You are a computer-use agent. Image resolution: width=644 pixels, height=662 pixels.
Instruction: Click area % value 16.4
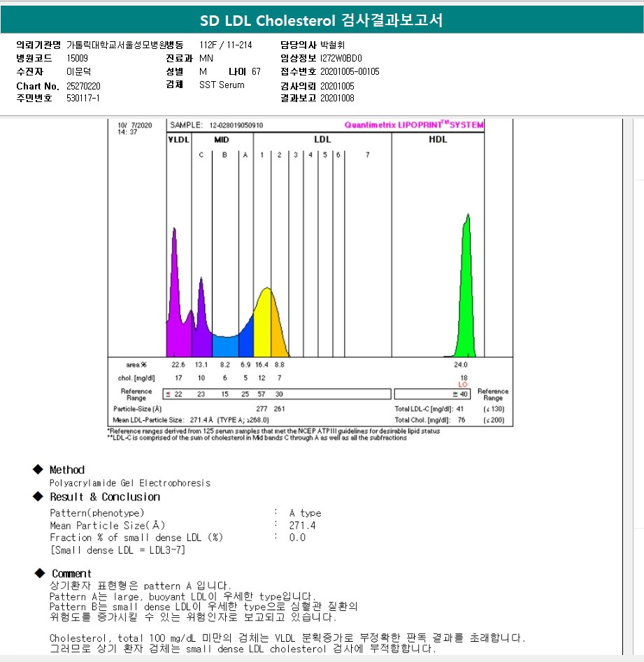[262, 365]
